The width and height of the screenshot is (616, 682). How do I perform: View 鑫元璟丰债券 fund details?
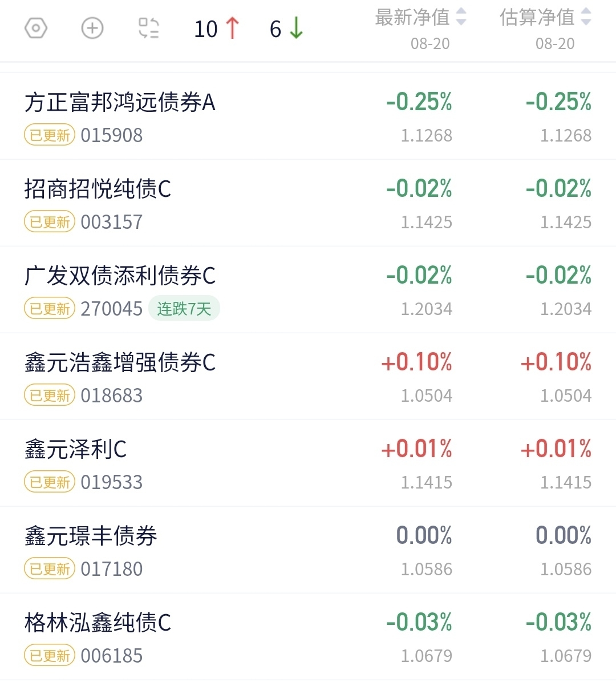click(x=308, y=550)
